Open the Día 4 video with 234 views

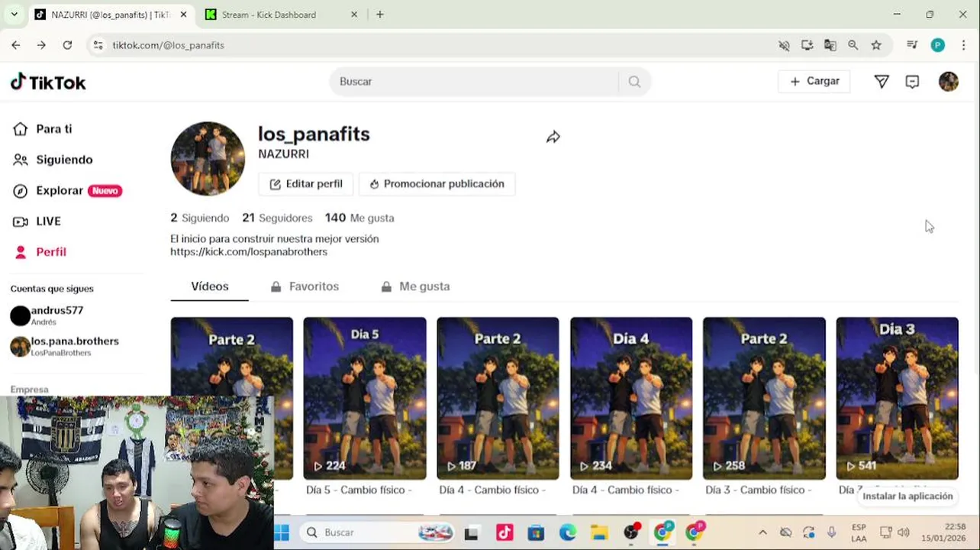pyautogui.click(x=631, y=398)
